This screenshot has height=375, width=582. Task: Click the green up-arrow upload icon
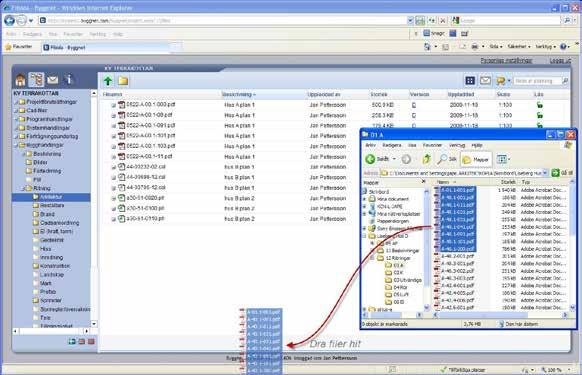[108, 81]
